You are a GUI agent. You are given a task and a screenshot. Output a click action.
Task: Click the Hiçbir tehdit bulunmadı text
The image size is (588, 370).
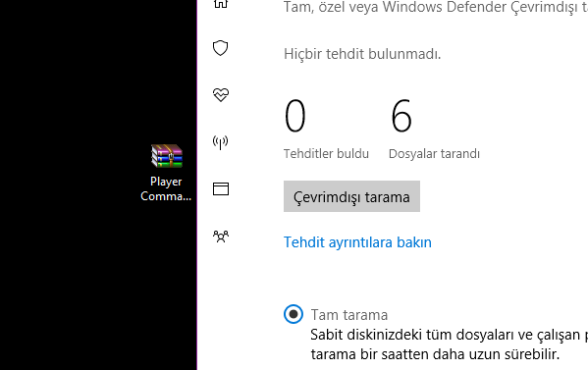pyautogui.click(x=362, y=54)
